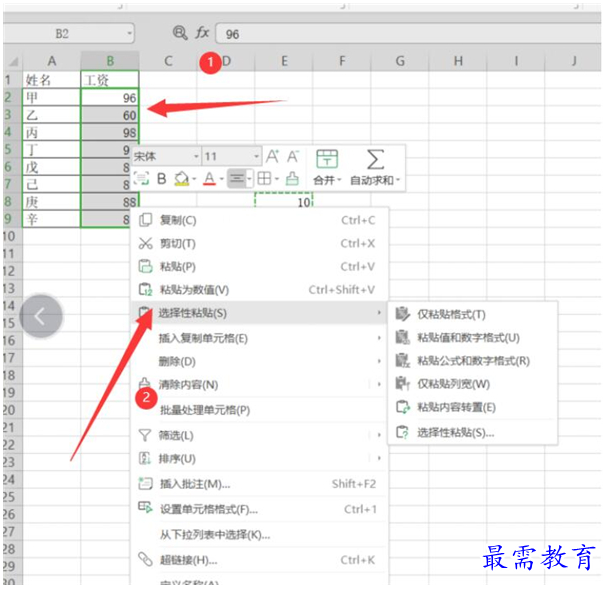
Task: Click cell E8 containing 10
Action: (284, 201)
